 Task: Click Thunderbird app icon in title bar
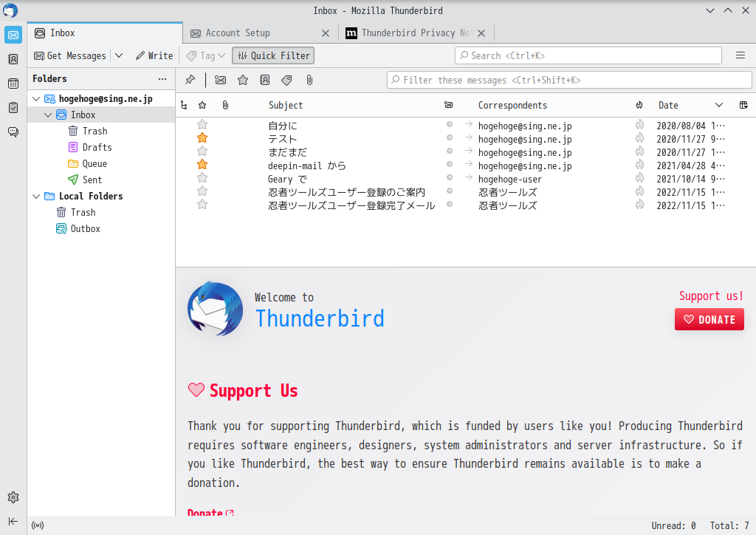(x=10, y=10)
